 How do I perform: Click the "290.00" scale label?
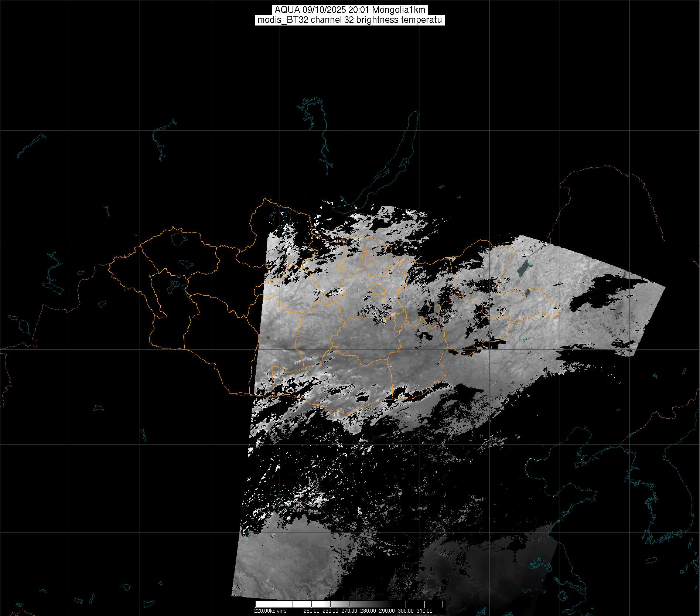point(387,611)
